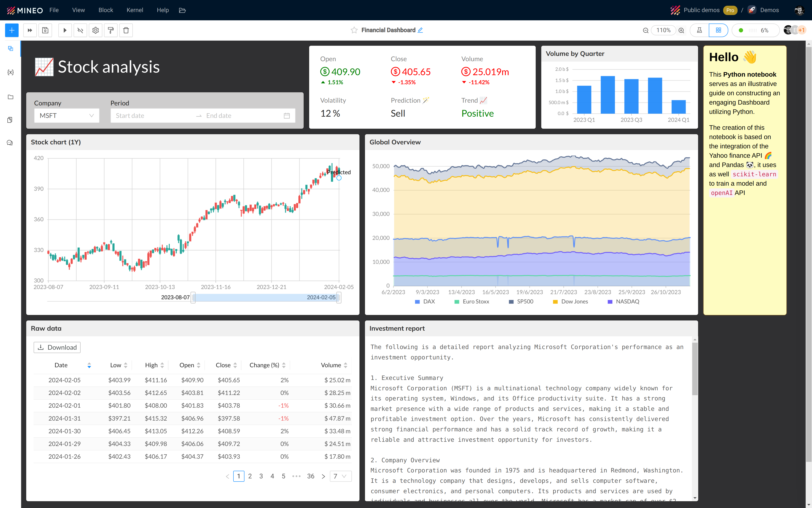Open the Period calendar icon

(x=287, y=116)
